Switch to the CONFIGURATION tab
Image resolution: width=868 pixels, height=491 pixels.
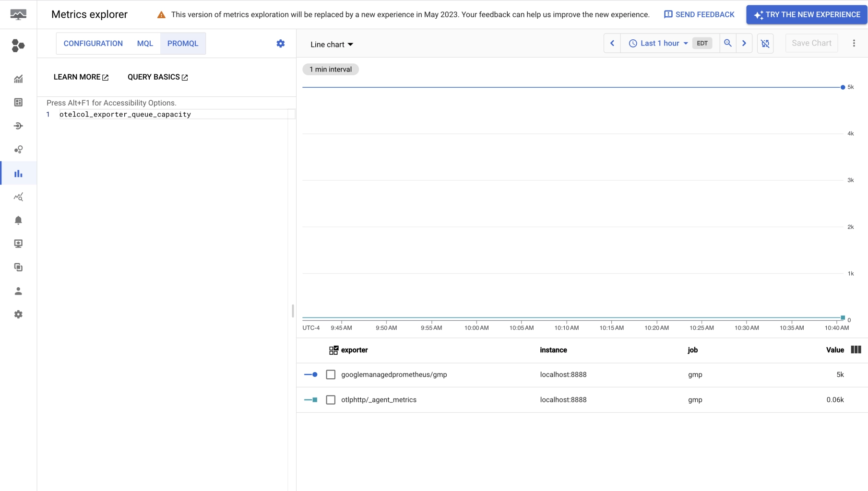[93, 43]
